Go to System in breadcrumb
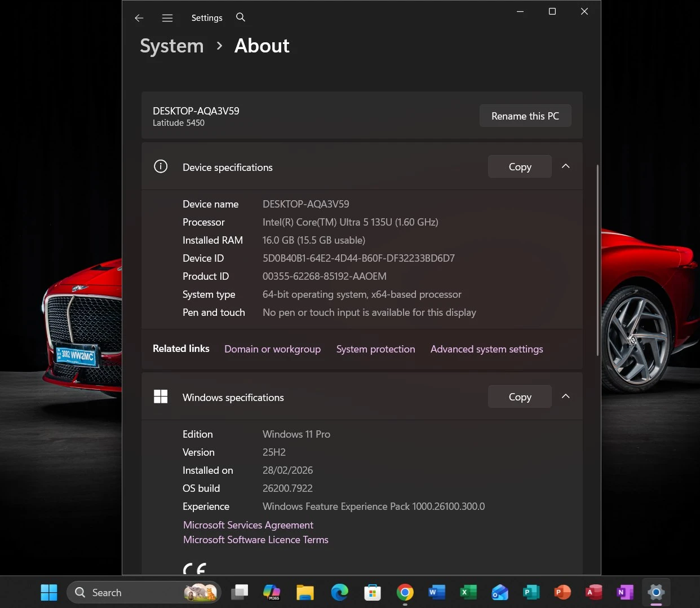Image resolution: width=700 pixels, height=608 pixels. click(172, 46)
